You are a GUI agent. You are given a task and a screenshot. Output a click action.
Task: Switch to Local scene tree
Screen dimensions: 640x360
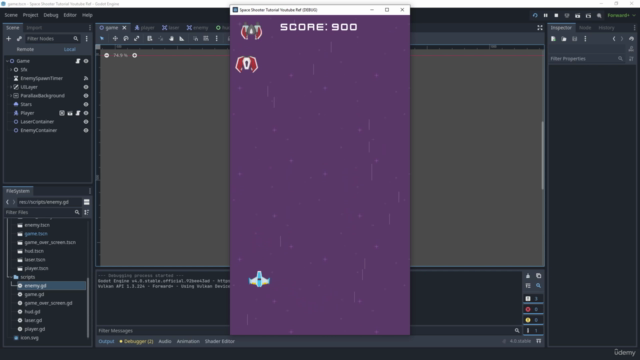coord(69,49)
